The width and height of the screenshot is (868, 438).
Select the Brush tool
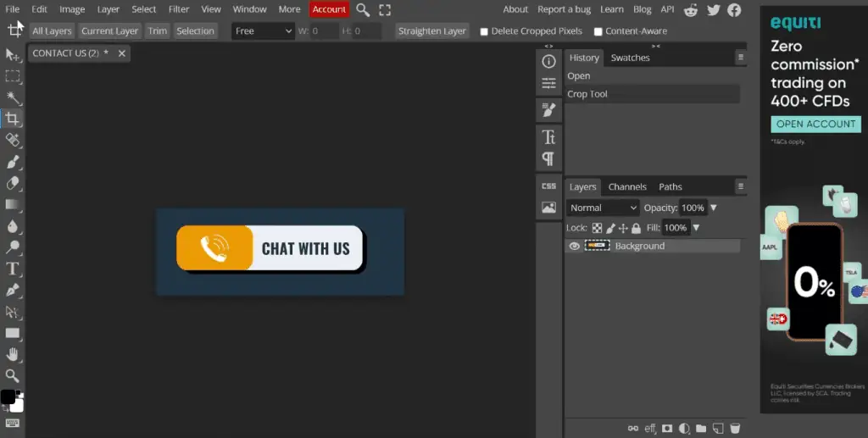point(12,162)
